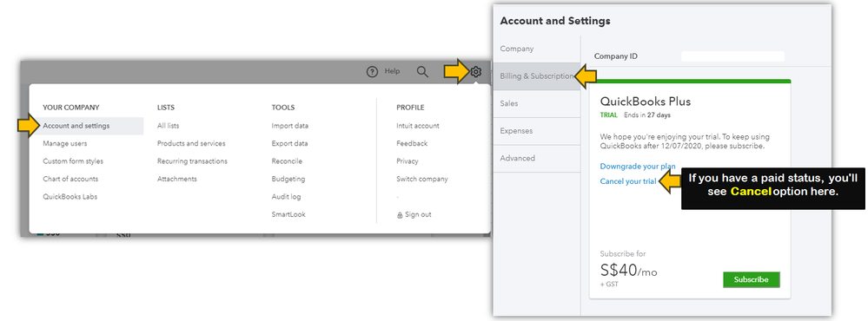Click the Cancel your trial link

point(627,181)
